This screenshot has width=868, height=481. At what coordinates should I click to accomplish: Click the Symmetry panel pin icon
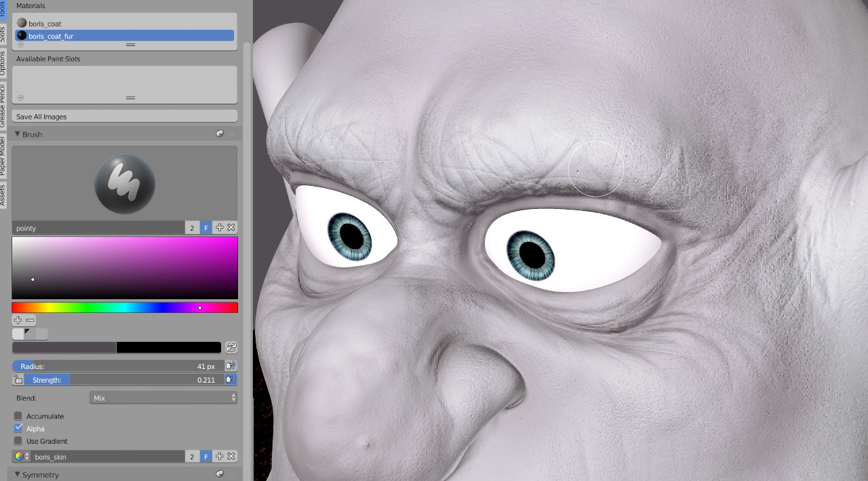(x=220, y=474)
